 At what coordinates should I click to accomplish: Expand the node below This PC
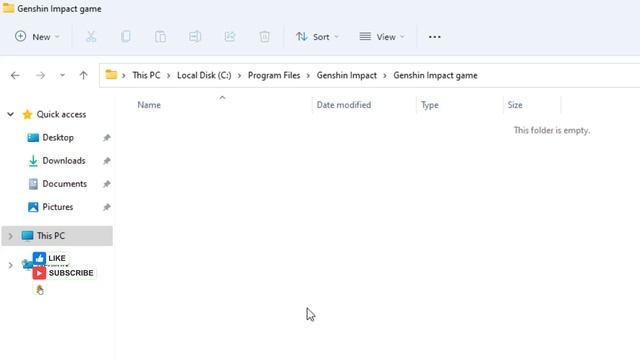click(11, 266)
